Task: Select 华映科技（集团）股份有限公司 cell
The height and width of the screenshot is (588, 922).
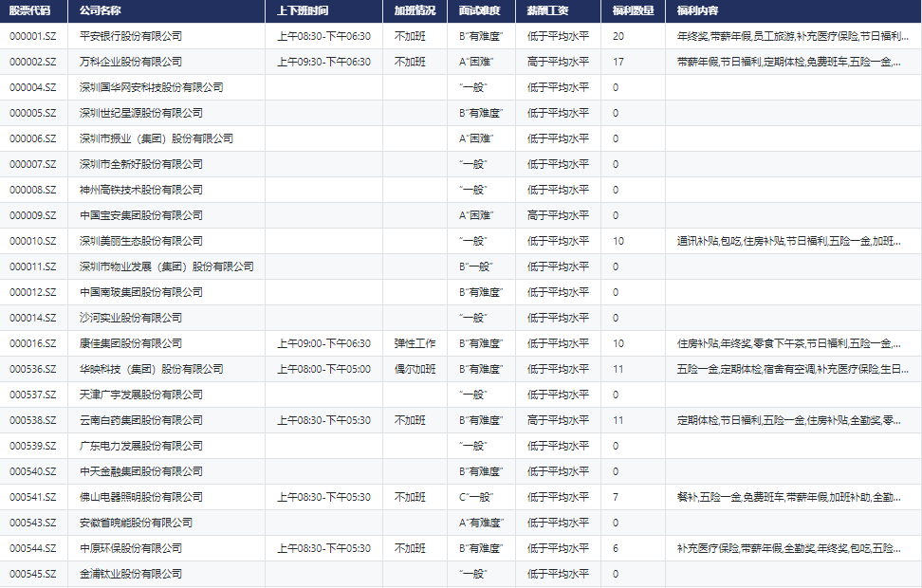Action: click(x=152, y=369)
